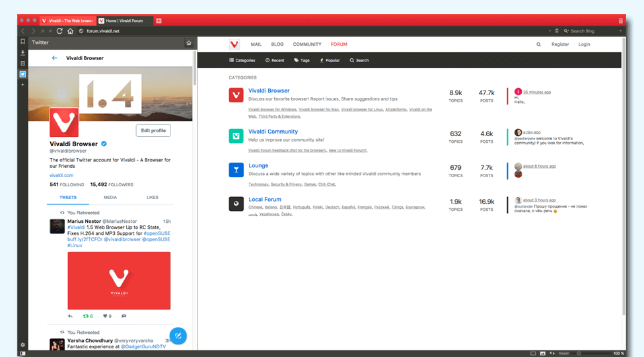The image size is (644, 357).
Task: Click the Edit profile button
Action: coord(153,130)
